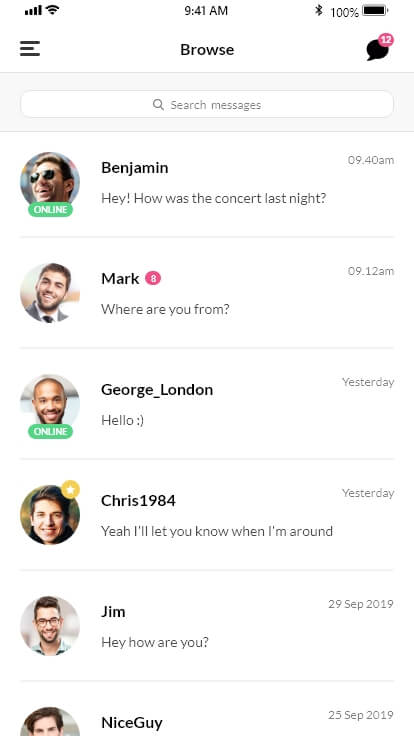The height and width of the screenshot is (736, 414).
Task: Open the Chris1984 conversation
Action: (x=207, y=515)
